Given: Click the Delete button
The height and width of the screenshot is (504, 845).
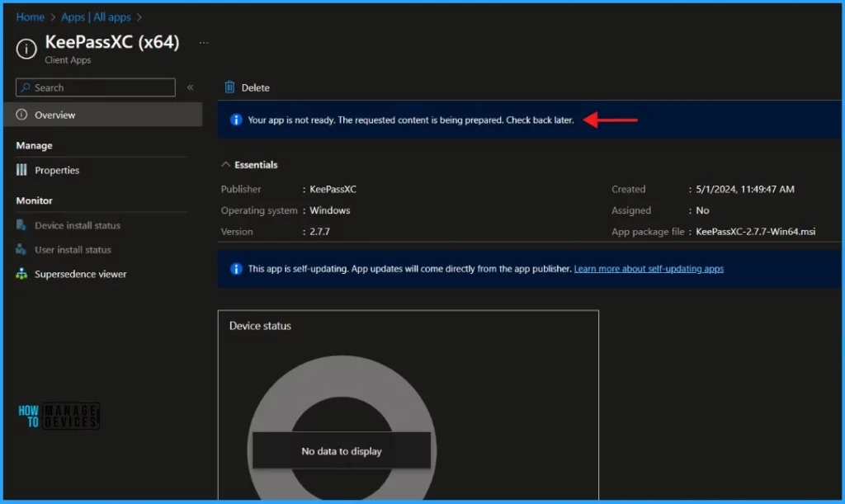Looking at the screenshot, I should (248, 87).
